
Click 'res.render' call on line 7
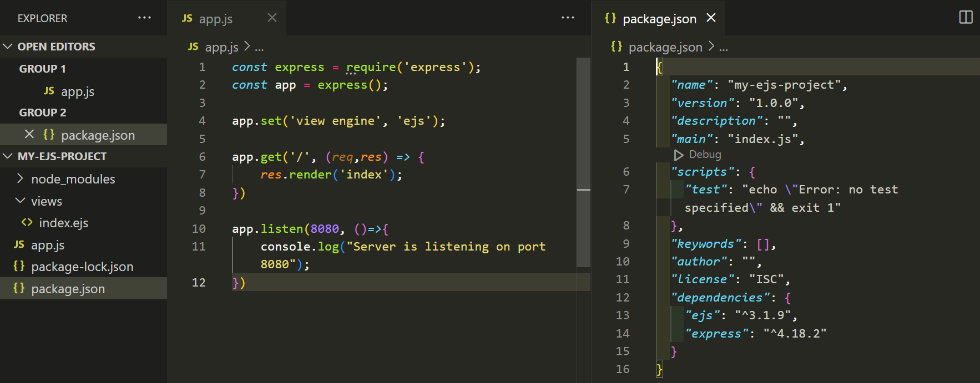(296, 175)
